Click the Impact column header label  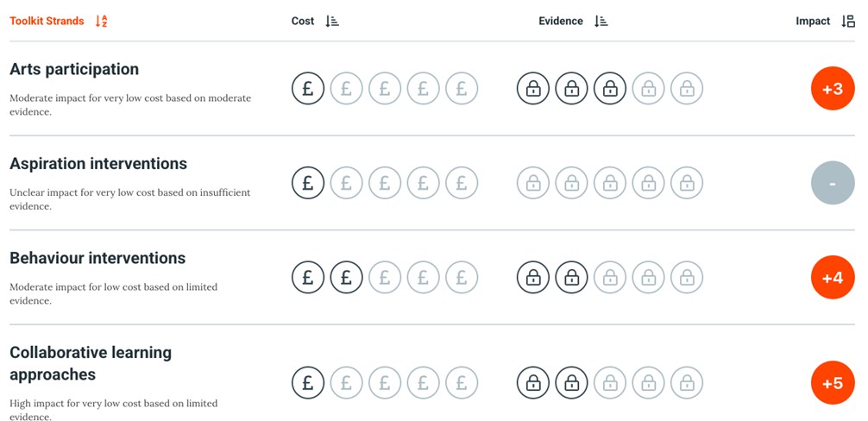click(x=813, y=22)
